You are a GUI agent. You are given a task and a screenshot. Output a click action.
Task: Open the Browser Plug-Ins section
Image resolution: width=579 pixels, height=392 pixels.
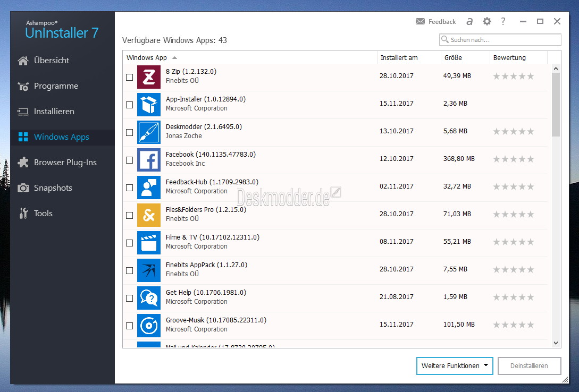[65, 162]
